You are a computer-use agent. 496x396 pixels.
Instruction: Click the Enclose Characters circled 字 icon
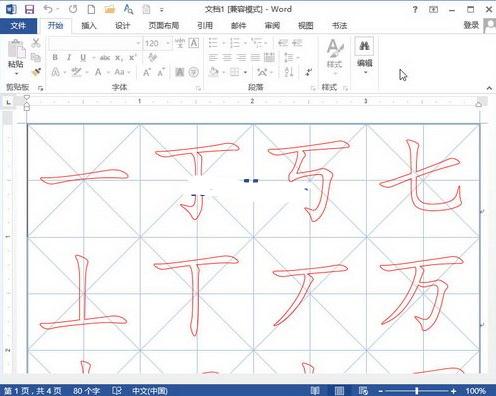[x=194, y=72]
